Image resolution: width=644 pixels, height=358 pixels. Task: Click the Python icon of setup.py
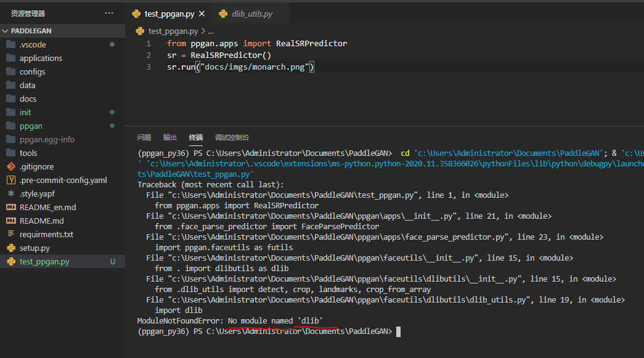click(11, 248)
